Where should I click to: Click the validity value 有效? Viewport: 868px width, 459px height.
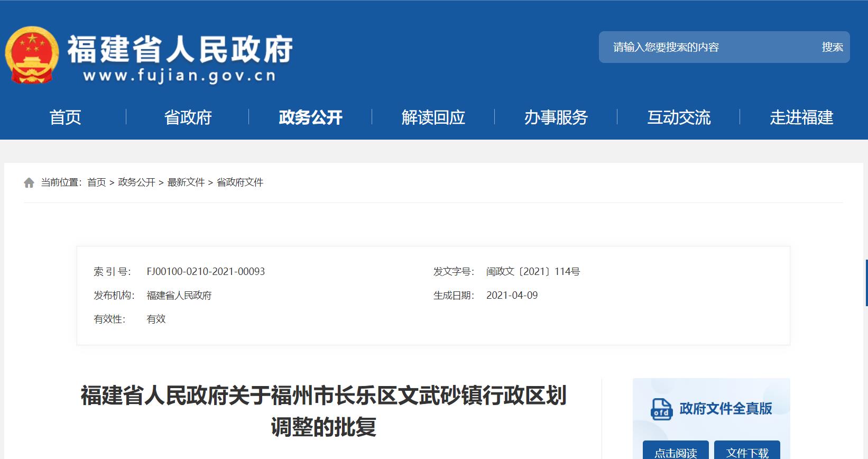pos(156,319)
